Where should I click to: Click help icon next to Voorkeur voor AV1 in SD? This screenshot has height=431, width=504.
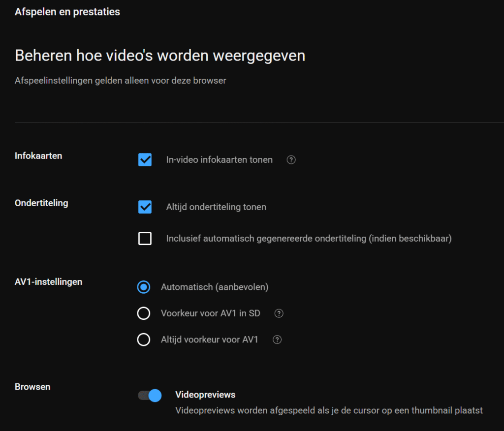point(279,313)
